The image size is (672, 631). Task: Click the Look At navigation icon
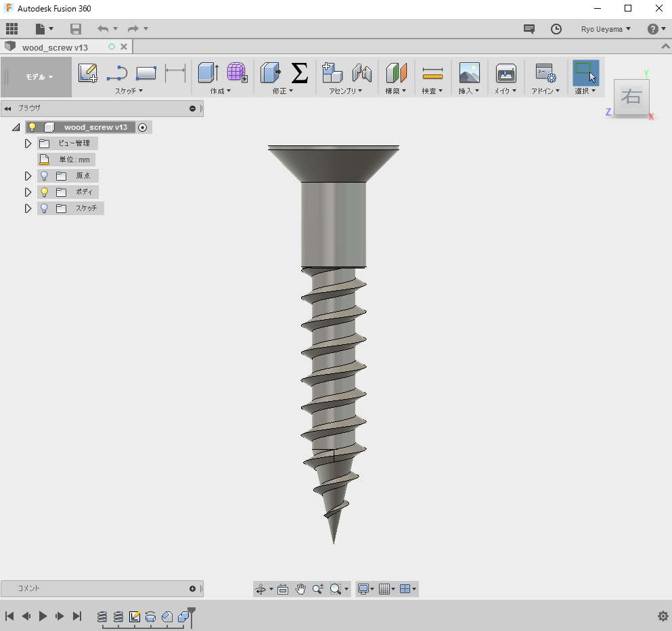click(x=283, y=590)
